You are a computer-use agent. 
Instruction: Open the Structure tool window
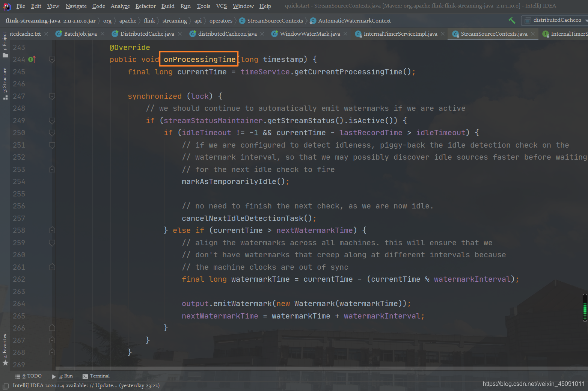pyautogui.click(x=5, y=83)
